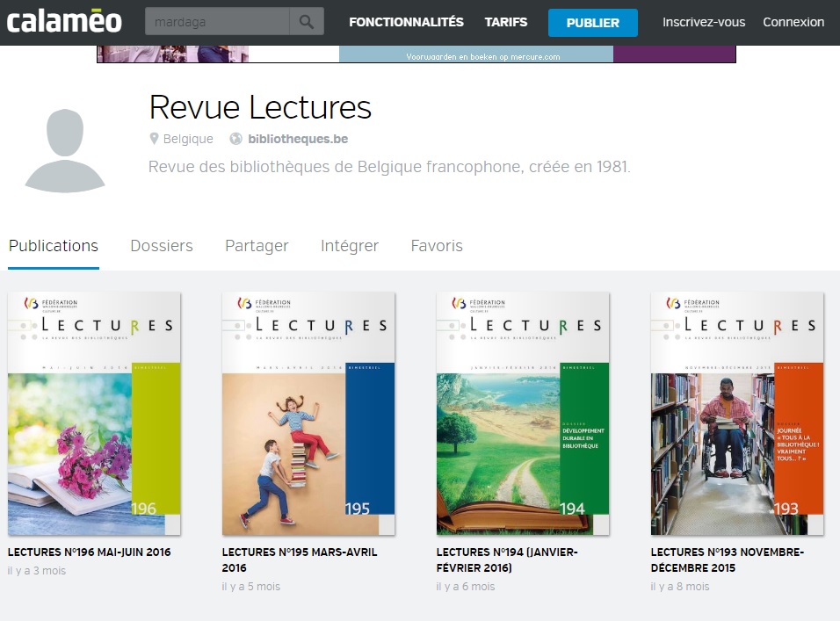
Task: Click the Calaméo logo
Action: point(64,22)
